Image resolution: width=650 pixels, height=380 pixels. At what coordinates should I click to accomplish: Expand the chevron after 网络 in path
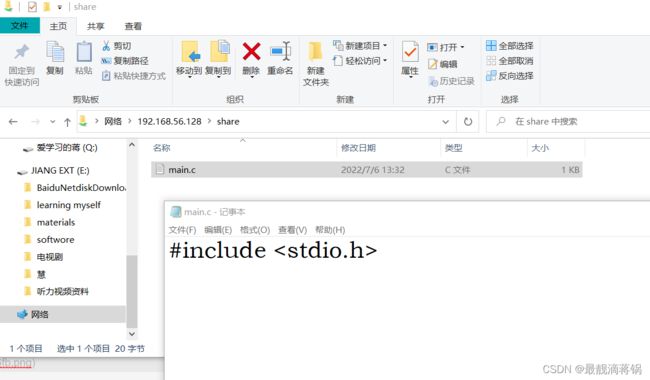point(129,121)
